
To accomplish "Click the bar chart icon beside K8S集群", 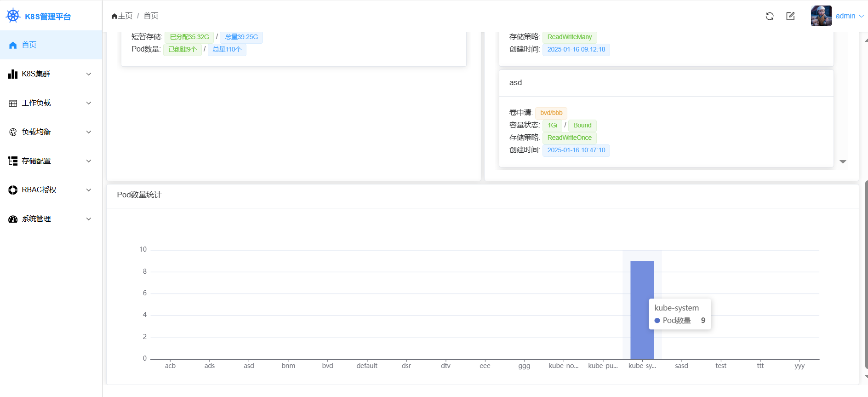I will pyautogui.click(x=13, y=74).
